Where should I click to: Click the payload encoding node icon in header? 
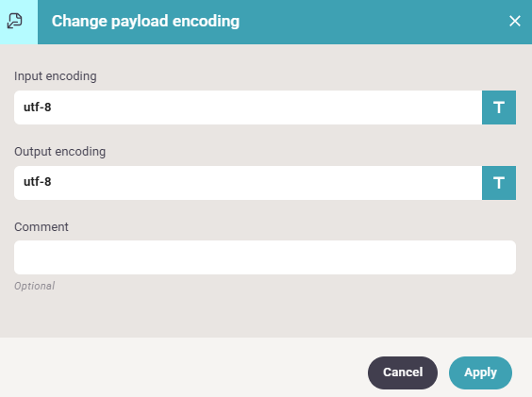coord(14,21)
